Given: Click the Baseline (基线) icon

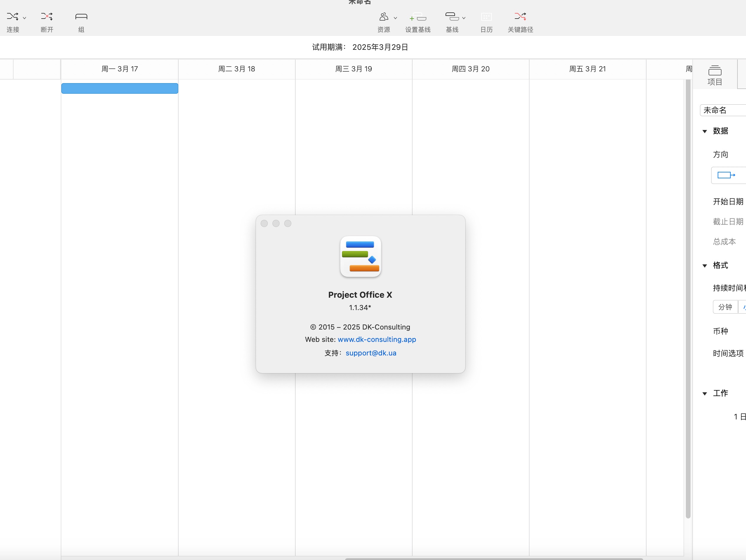Looking at the screenshot, I should [x=452, y=17].
